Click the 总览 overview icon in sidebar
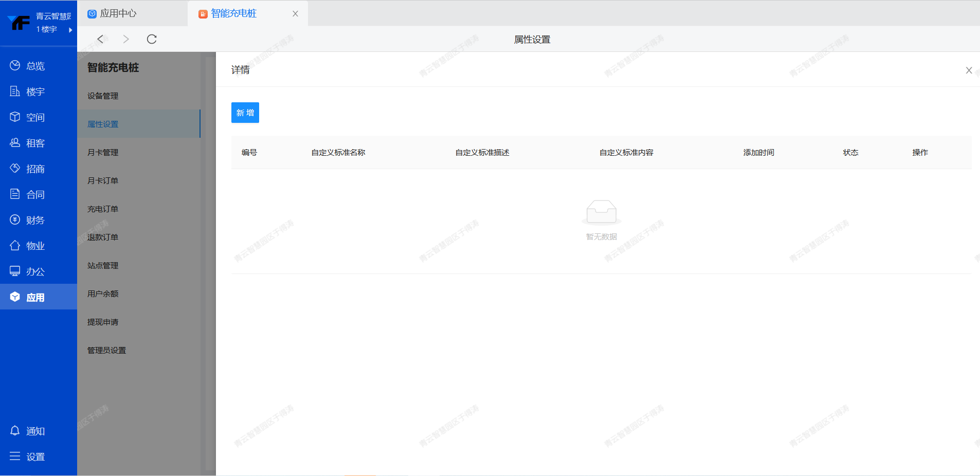The image size is (980, 476). pos(15,65)
